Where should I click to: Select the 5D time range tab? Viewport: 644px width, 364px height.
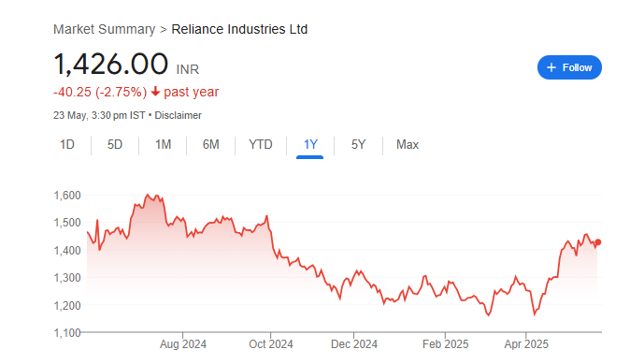click(115, 145)
